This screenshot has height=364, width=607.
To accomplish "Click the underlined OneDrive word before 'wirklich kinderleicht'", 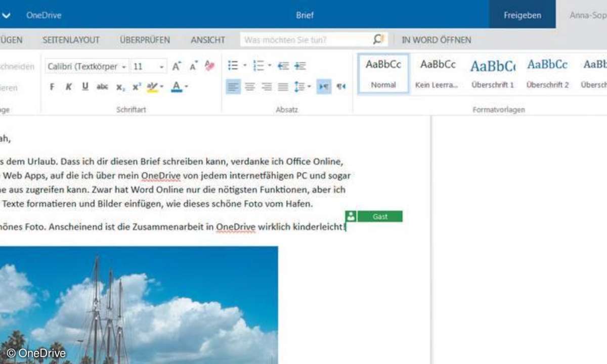I will 236,227.
